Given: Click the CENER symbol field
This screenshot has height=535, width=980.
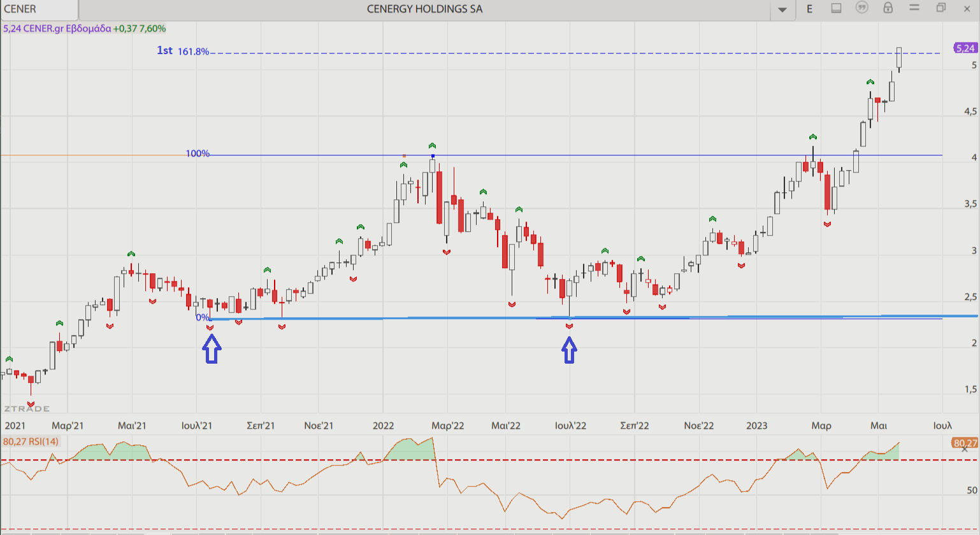Looking at the screenshot, I should tap(40, 10).
